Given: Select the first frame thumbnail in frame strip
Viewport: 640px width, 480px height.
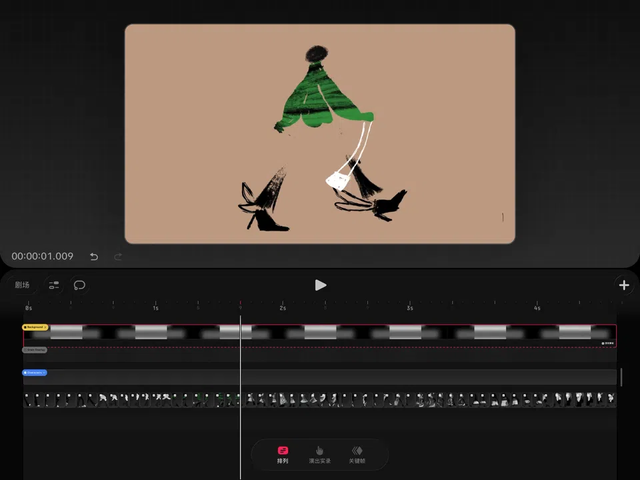Looking at the screenshot, I should click(29, 400).
